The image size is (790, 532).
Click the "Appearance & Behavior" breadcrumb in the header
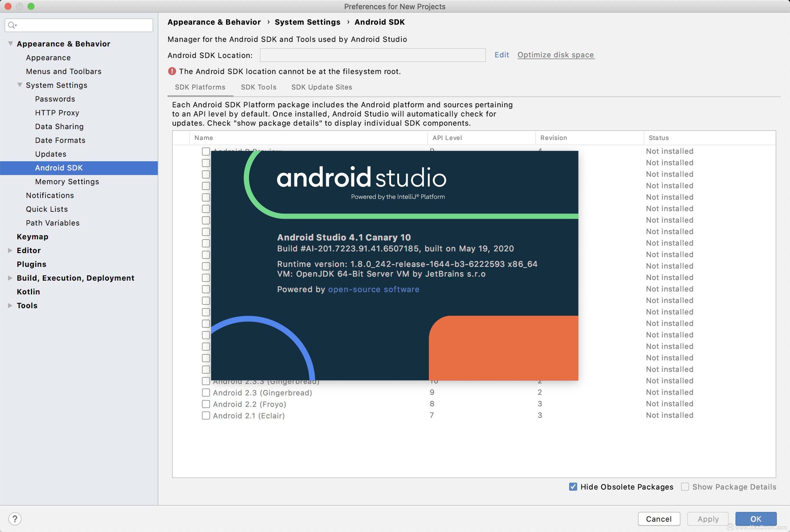[x=214, y=22]
